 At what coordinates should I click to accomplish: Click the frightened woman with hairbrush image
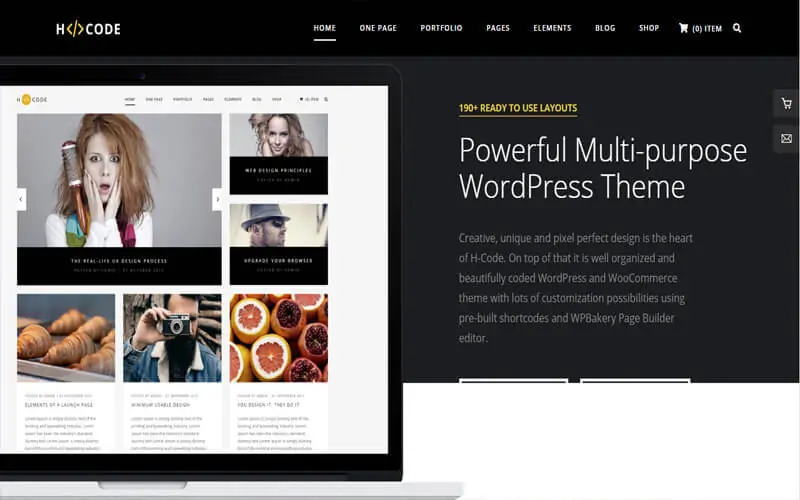(119, 180)
